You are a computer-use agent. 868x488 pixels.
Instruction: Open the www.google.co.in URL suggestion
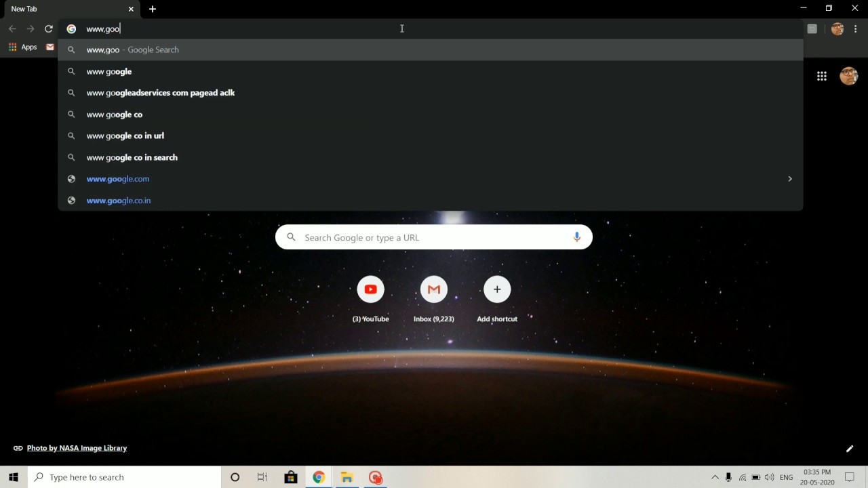(x=431, y=201)
